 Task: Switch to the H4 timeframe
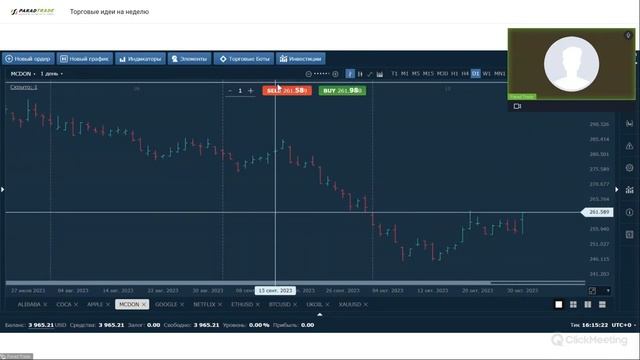[x=465, y=74]
